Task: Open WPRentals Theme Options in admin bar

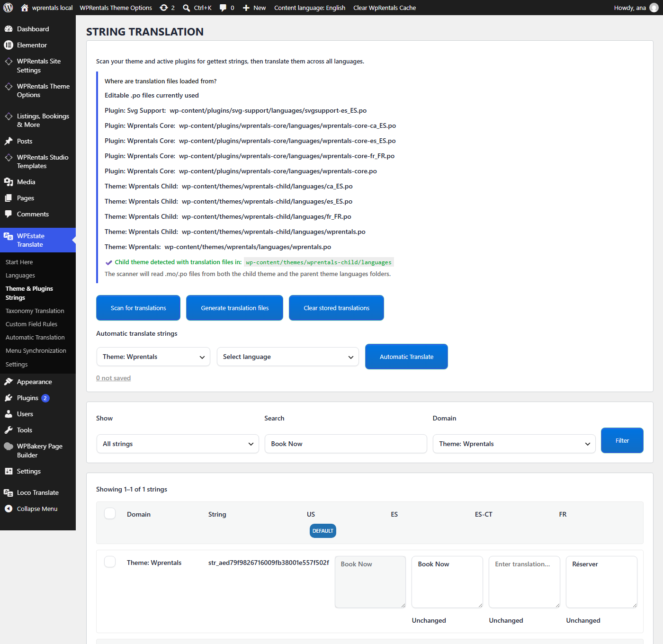Action: [x=116, y=8]
